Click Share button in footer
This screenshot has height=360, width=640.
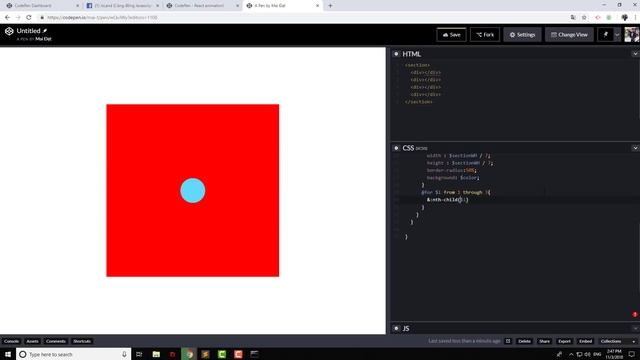click(x=544, y=341)
